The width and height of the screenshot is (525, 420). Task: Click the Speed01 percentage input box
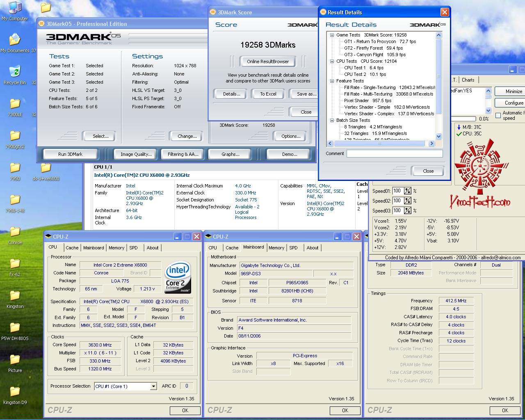click(397, 191)
